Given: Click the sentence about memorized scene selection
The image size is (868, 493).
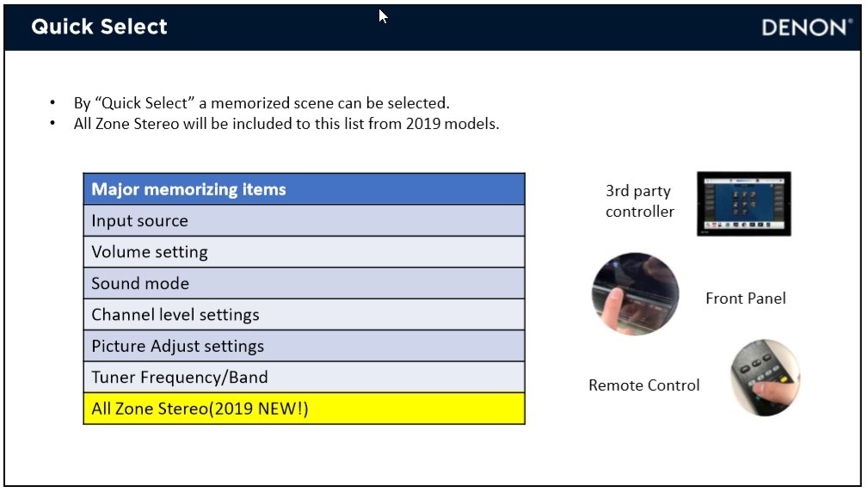Looking at the screenshot, I should click(262, 103).
